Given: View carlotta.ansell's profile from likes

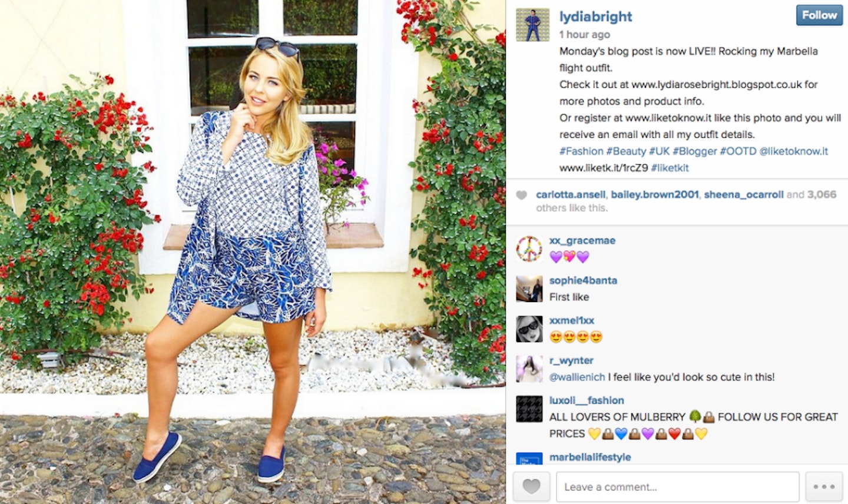Looking at the screenshot, I should pos(570,194).
